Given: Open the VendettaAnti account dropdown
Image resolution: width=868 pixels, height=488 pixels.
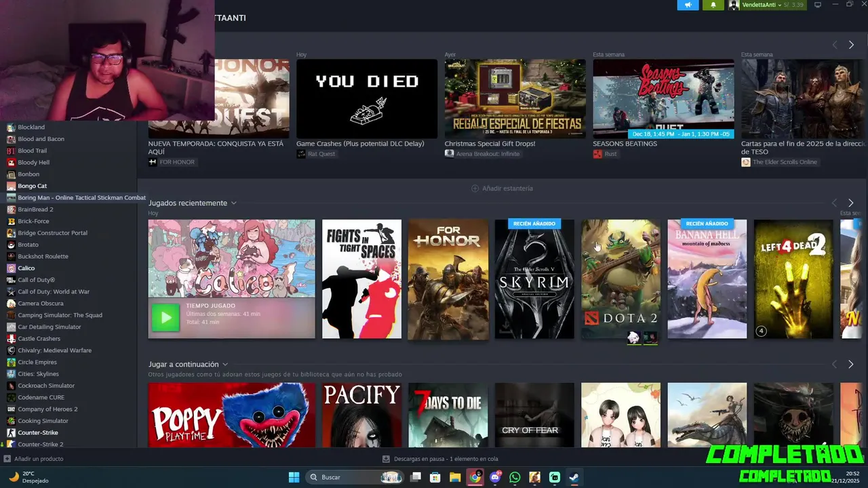Looking at the screenshot, I should [x=780, y=5].
